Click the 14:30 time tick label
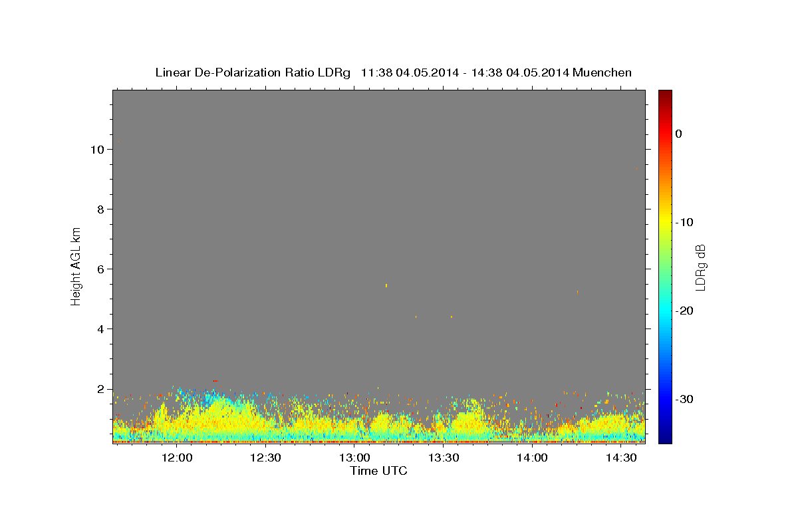This screenshot has width=798, height=532. [621, 458]
